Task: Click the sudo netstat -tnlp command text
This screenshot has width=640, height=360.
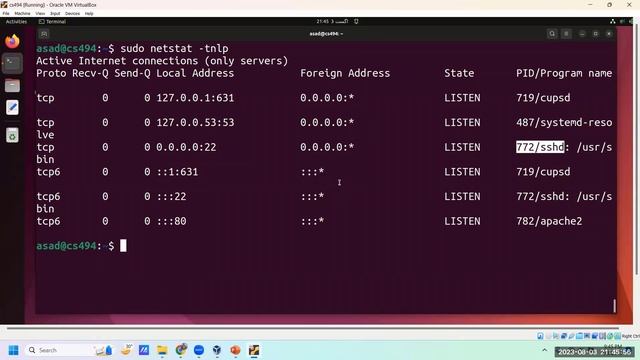Action: (174, 49)
